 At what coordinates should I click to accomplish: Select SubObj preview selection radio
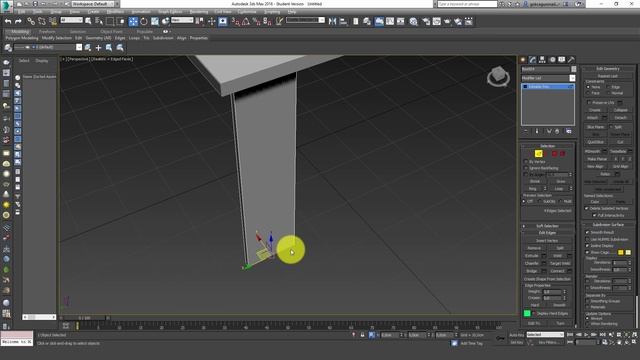540,201
